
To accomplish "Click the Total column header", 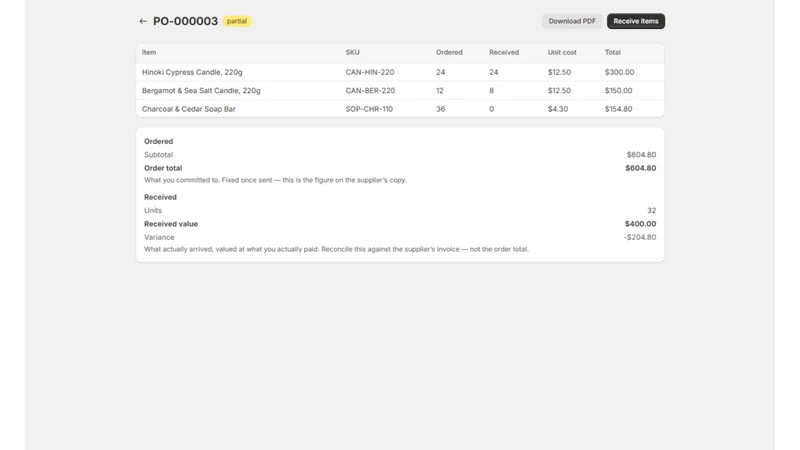I will point(613,52).
